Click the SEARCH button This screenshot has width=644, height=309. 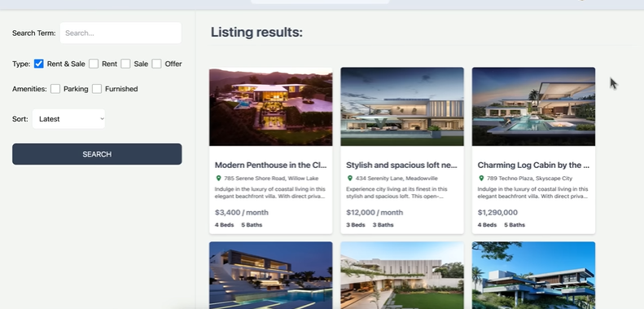pos(97,154)
